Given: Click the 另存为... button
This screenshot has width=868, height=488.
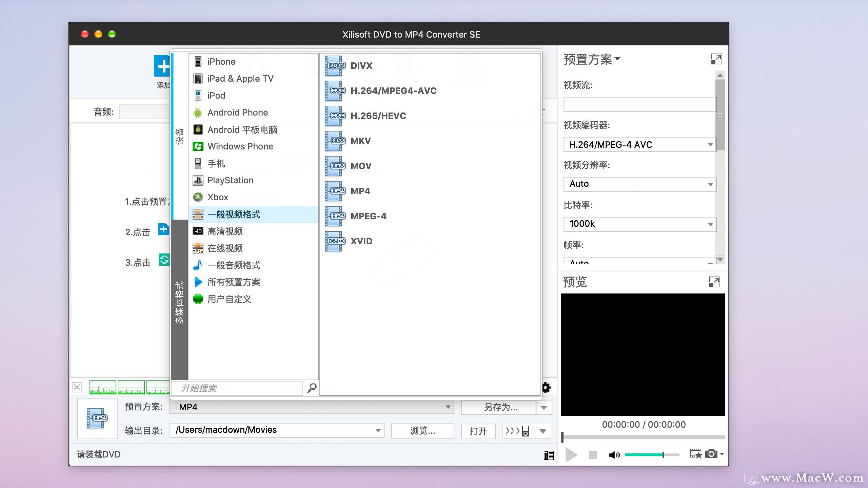Looking at the screenshot, I should [x=498, y=407].
